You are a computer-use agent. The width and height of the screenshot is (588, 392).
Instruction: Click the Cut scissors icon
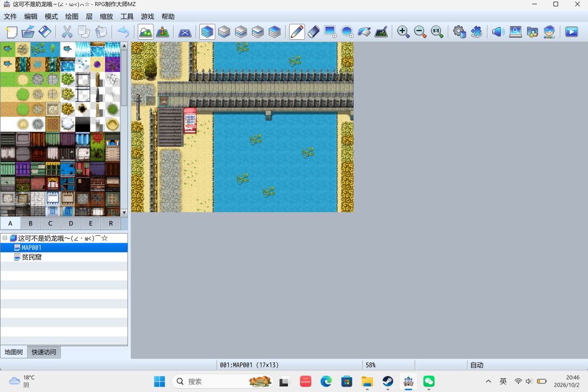click(x=67, y=32)
